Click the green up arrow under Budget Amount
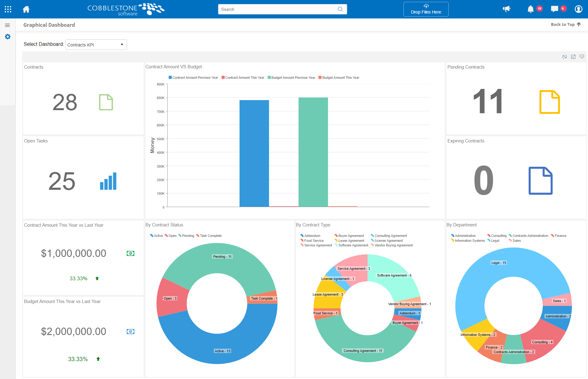 98,359
